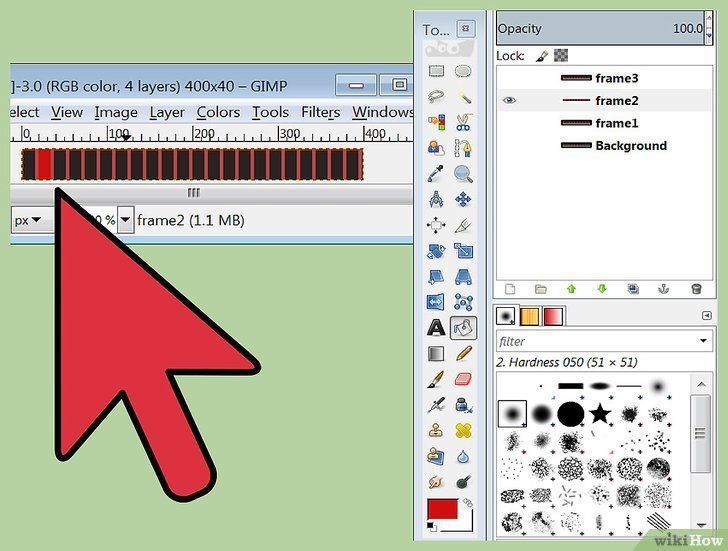The width and height of the screenshot is (728, 551).
Task: Select the Ink tool
Action: pyautogui.click(x=463, y=405)
